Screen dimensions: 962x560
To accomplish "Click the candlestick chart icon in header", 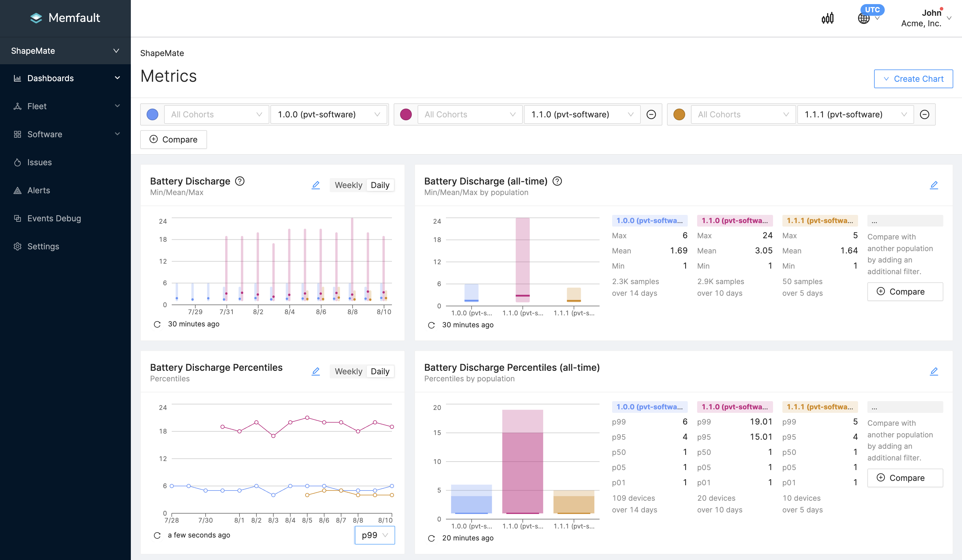I will [x=827, y=18].
